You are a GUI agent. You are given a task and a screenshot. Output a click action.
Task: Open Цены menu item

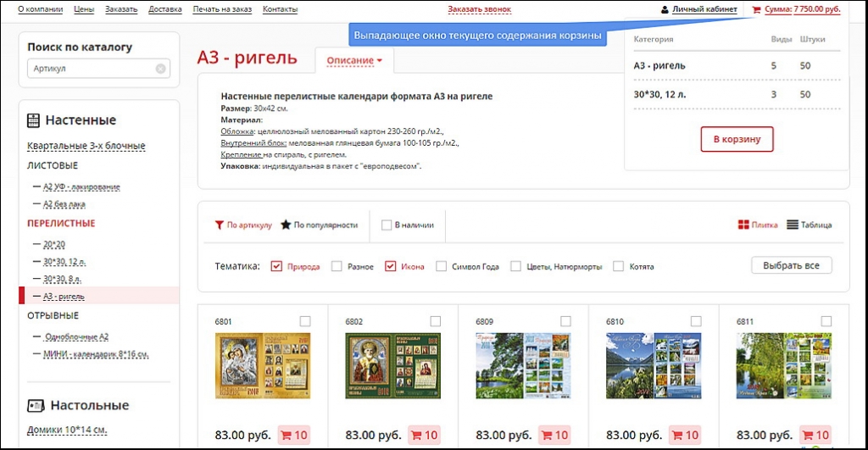click(84, 9)
